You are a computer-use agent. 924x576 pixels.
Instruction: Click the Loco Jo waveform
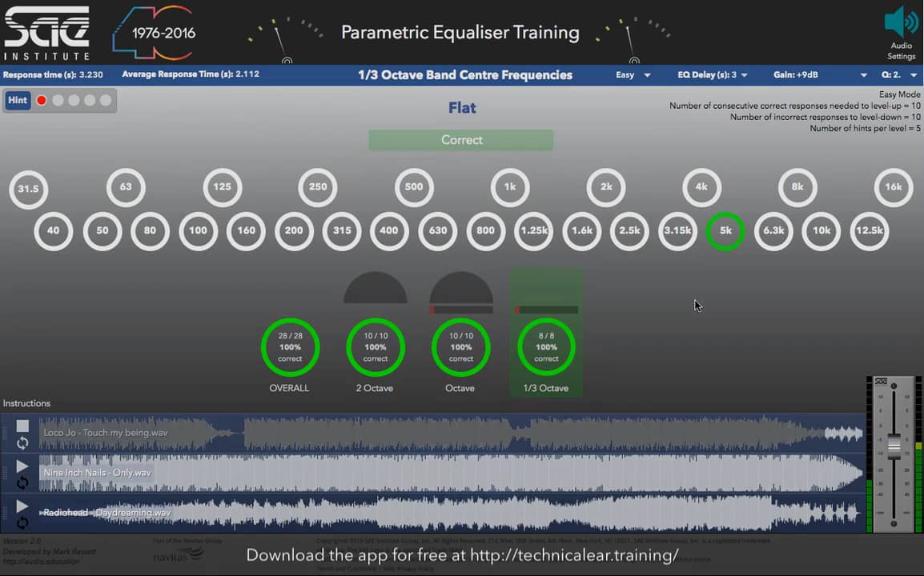(x=452, y=434)
